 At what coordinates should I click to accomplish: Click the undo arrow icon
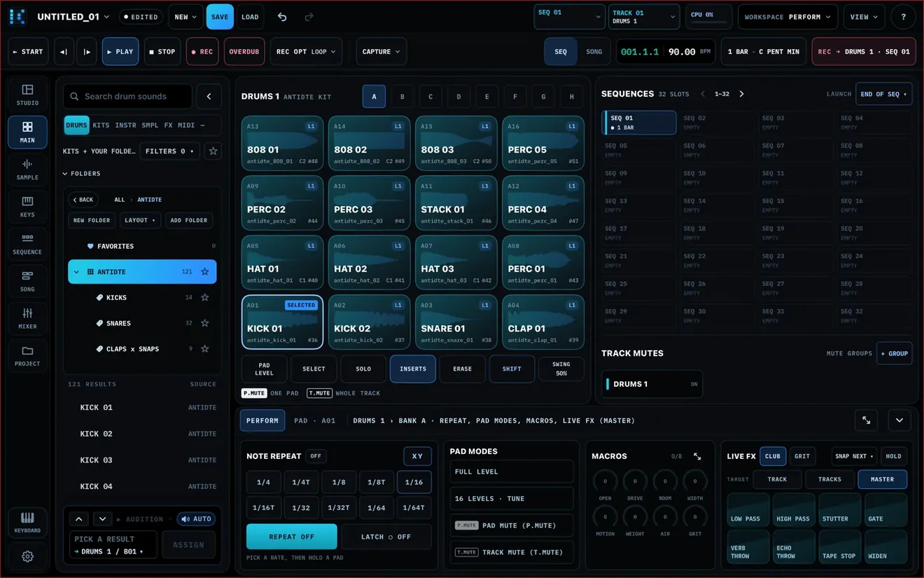coord(282,17)
